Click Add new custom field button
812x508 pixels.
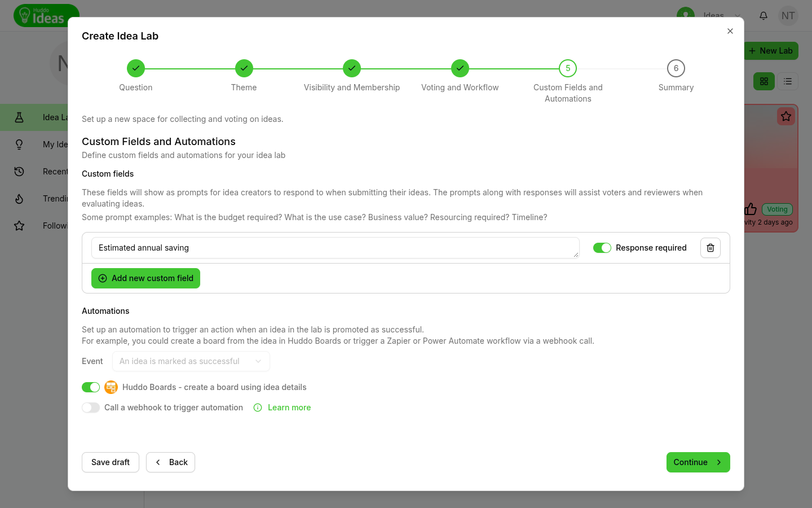[145, 278]
